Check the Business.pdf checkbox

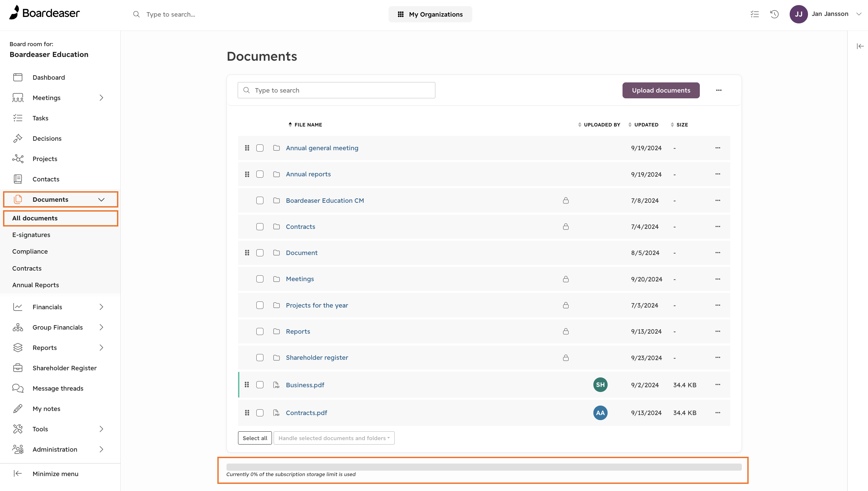click(260, 385)
